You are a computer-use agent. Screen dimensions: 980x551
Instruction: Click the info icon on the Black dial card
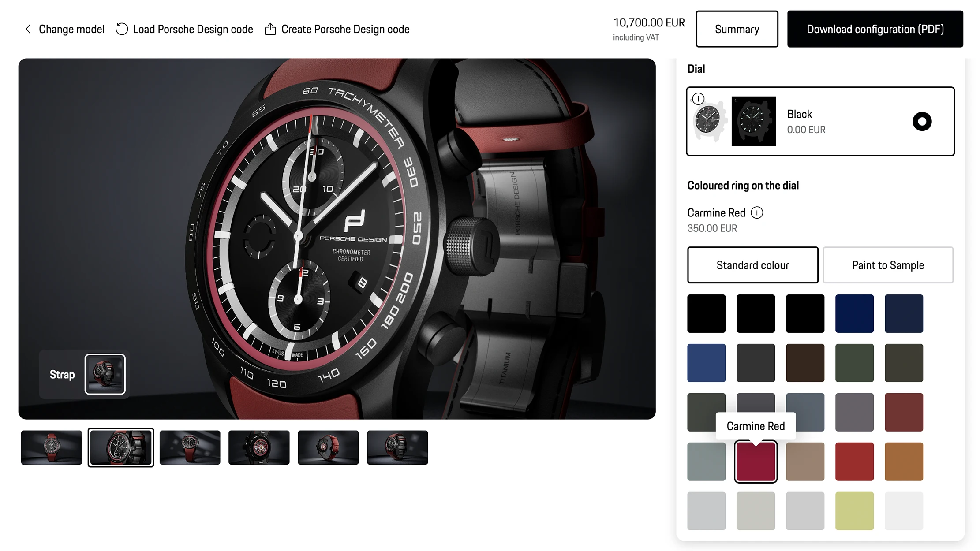pos(698,99)
